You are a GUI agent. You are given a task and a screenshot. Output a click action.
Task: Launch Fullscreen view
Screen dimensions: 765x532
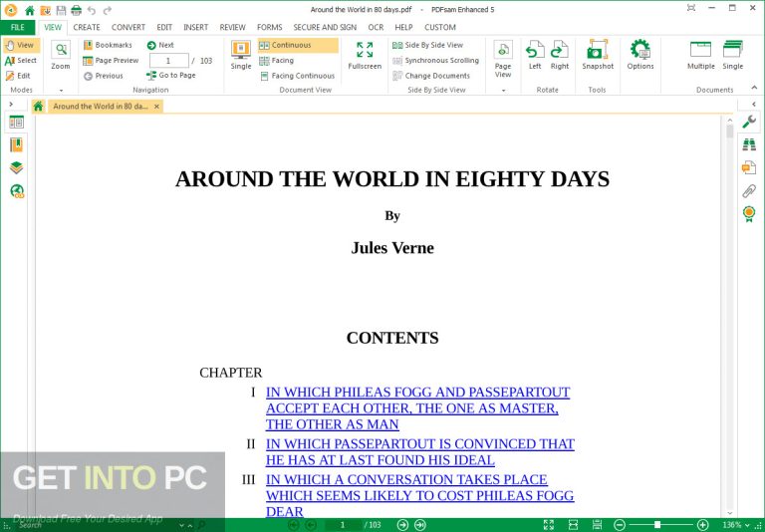(365, 55)
